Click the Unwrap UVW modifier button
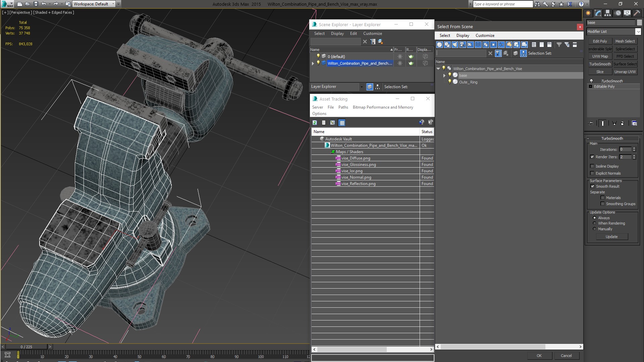Viewport: 644px width, 362px height. click(625, 72)
